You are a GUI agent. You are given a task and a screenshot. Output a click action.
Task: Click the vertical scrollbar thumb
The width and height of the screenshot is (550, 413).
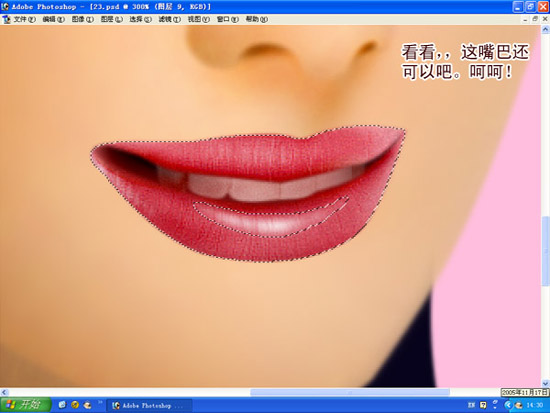545,251
